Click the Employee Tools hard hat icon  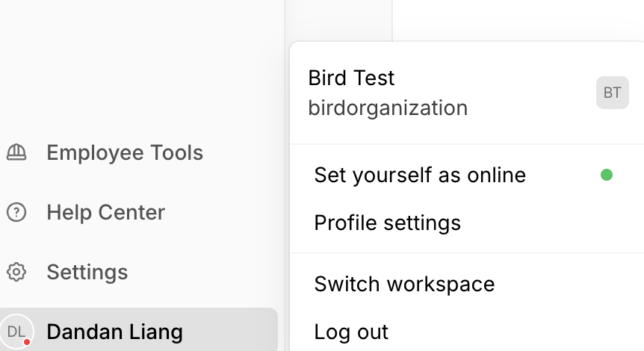(16, 152)
